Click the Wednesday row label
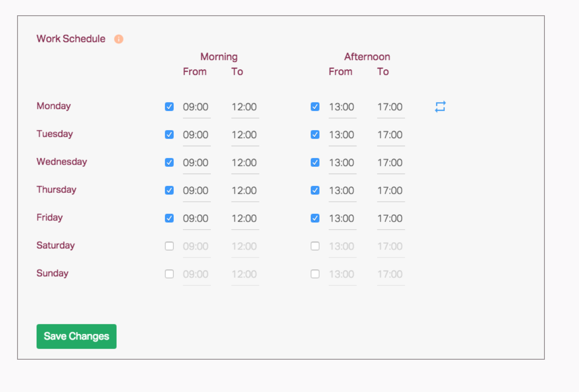Screen dimensions: 579x392 62,161
